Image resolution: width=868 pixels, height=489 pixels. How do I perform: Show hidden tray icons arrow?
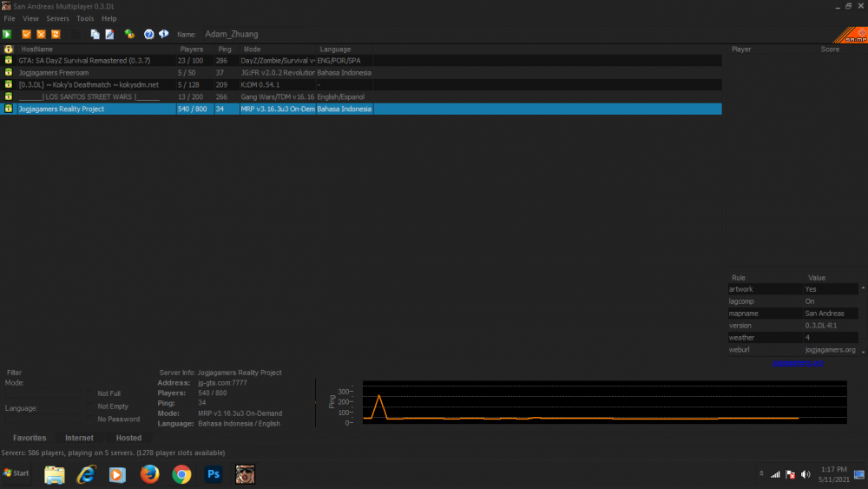(x=761, y=474)
